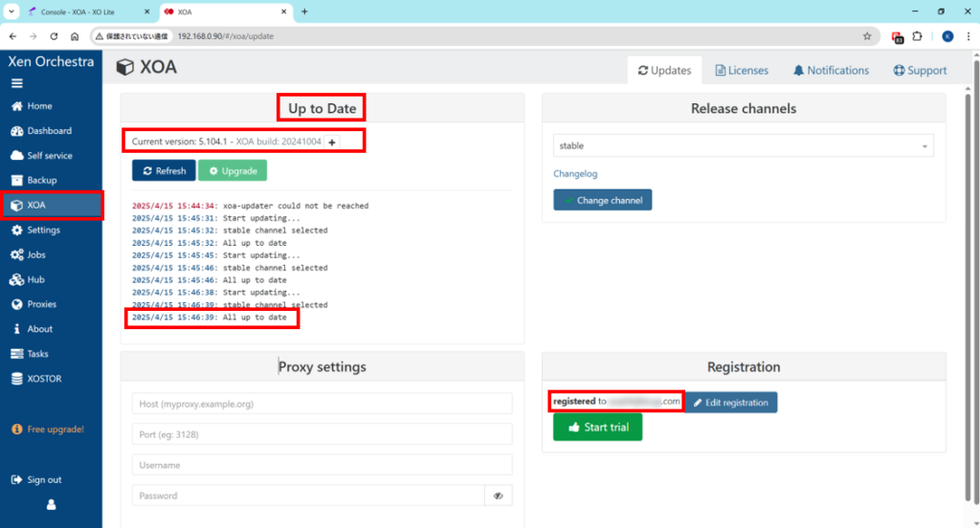Click the Edit registration button
Viewport: 980px width, 528px height.
click(731, 403)
